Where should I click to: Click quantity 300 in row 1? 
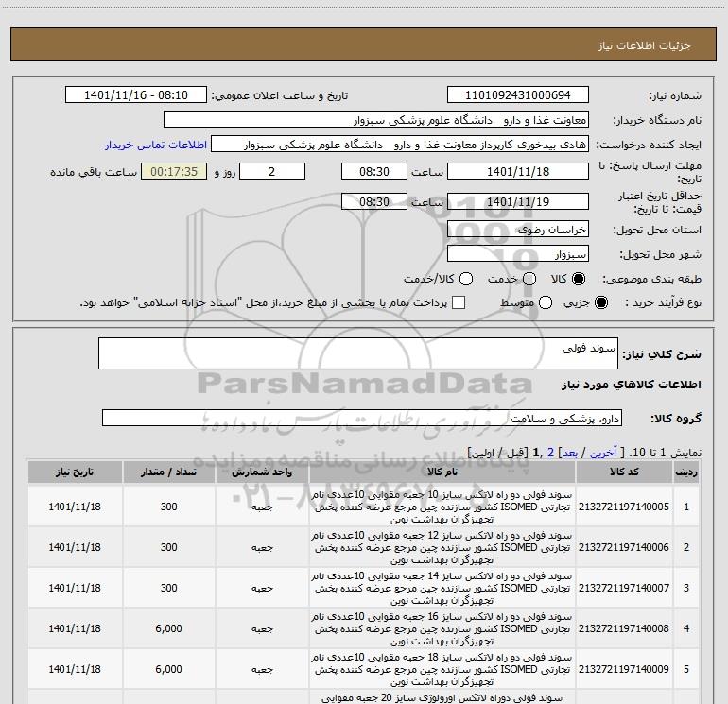tap(168, 507)
